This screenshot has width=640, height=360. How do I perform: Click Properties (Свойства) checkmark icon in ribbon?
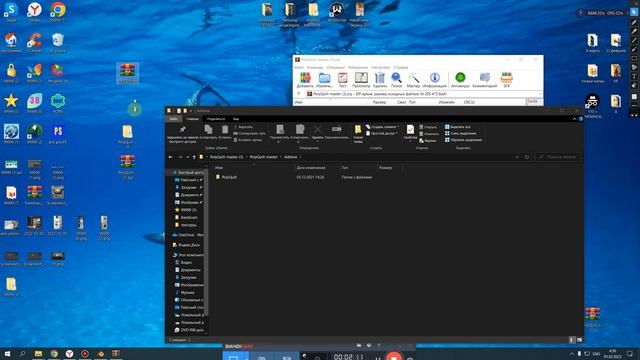(x=410, y=129)
